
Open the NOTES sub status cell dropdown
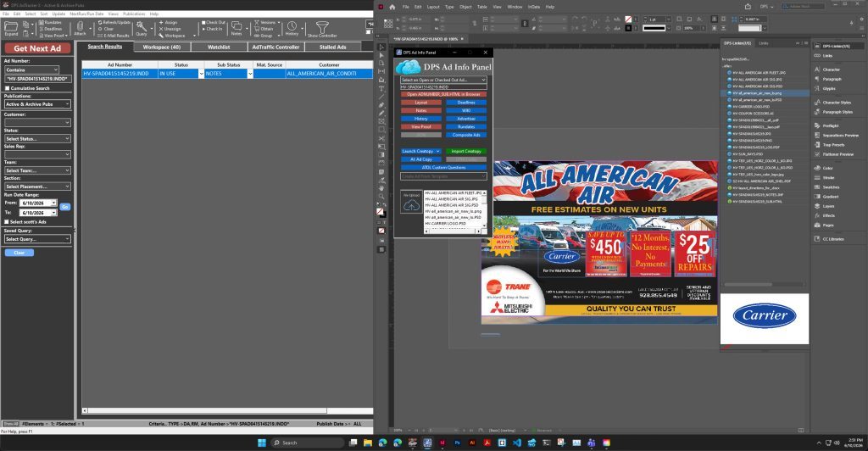click(x=250, y=74)
